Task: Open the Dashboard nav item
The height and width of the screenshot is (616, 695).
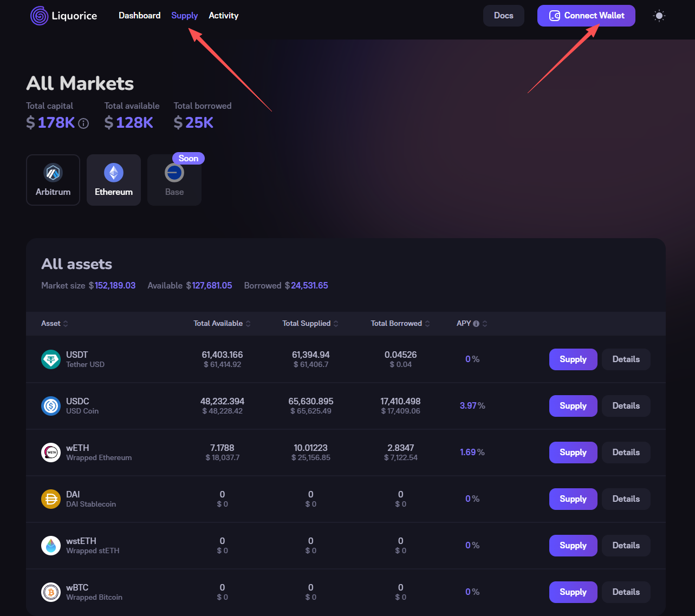Action: click(140, 16)
